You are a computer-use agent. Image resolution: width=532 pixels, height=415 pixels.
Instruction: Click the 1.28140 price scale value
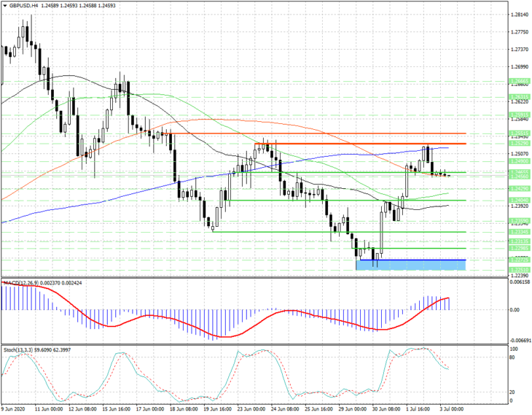click(520, 15)
